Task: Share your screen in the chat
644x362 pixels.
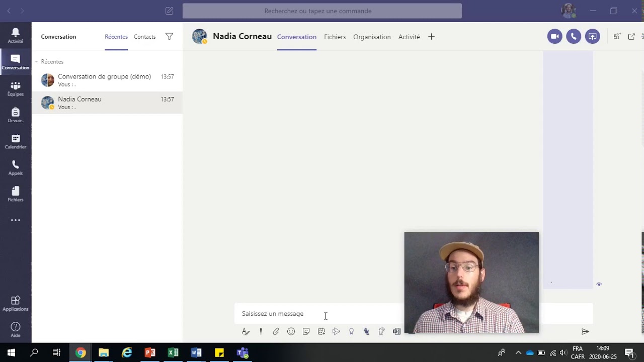Action: pos(593,36)
